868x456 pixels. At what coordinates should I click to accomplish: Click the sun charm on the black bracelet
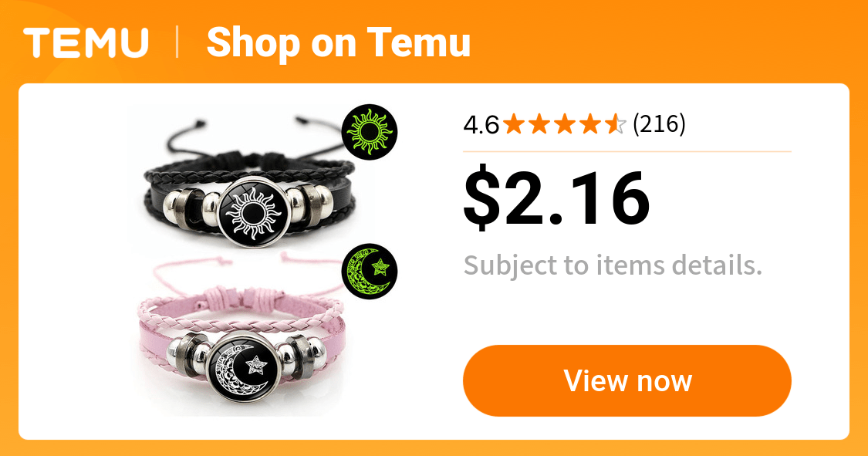pos(253,211)
